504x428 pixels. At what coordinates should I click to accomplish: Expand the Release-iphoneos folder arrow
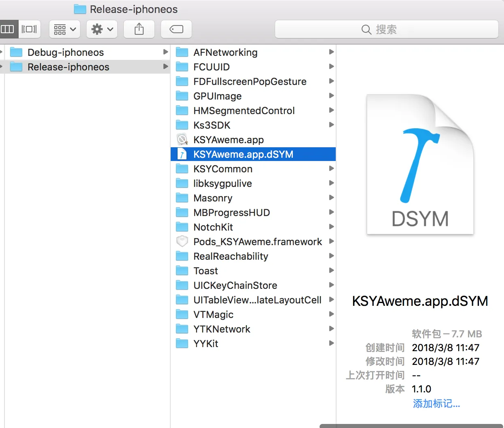click(x=165, y=67)
